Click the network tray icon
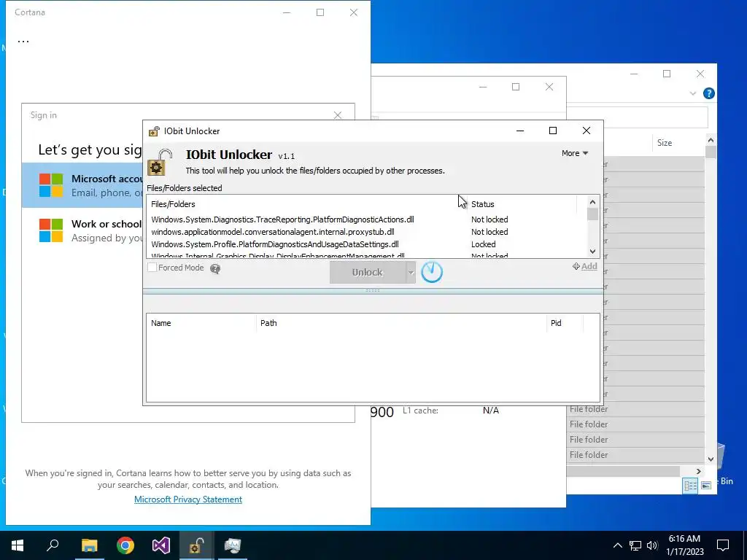The width and height of the screenshot is (747, 560). [x=635, y=545]
